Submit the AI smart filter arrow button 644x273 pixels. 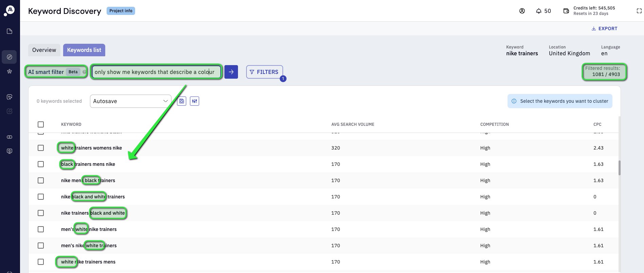(231, 72)
